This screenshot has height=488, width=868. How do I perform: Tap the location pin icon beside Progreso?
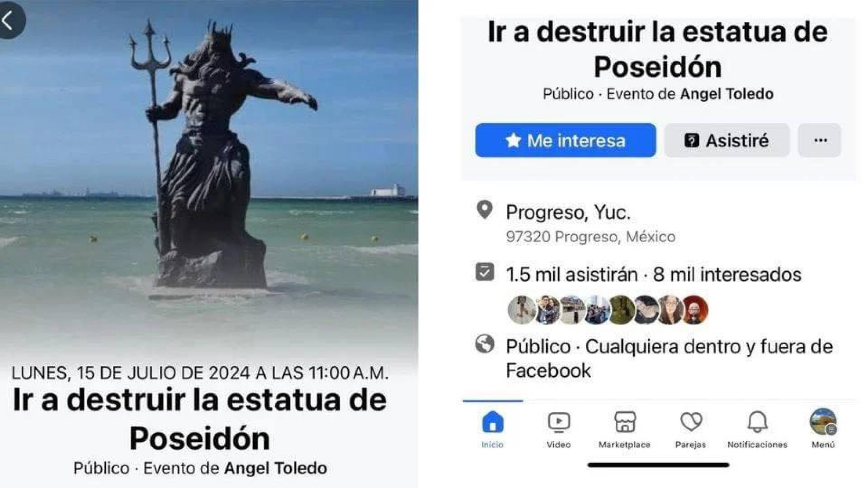485,210
